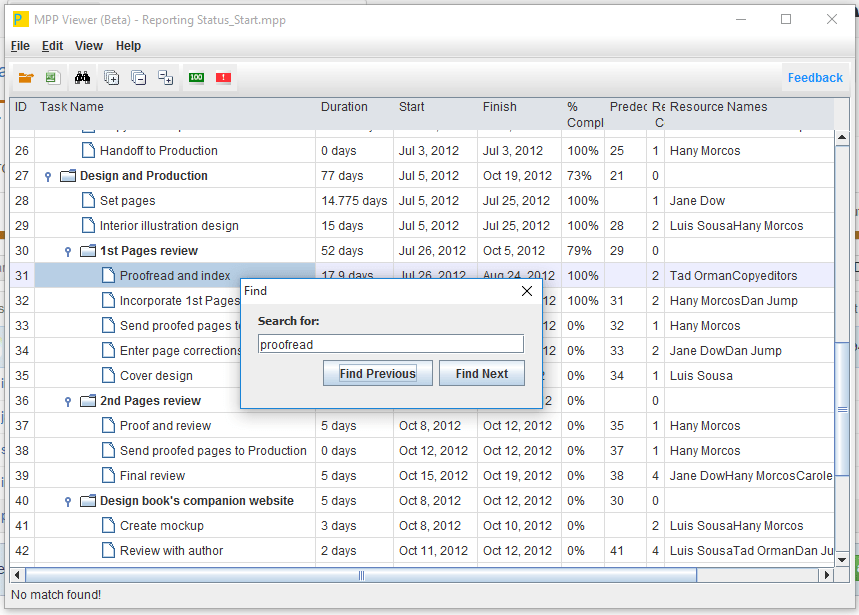
Task: Open the Feedback link
Action: point(815,77)
